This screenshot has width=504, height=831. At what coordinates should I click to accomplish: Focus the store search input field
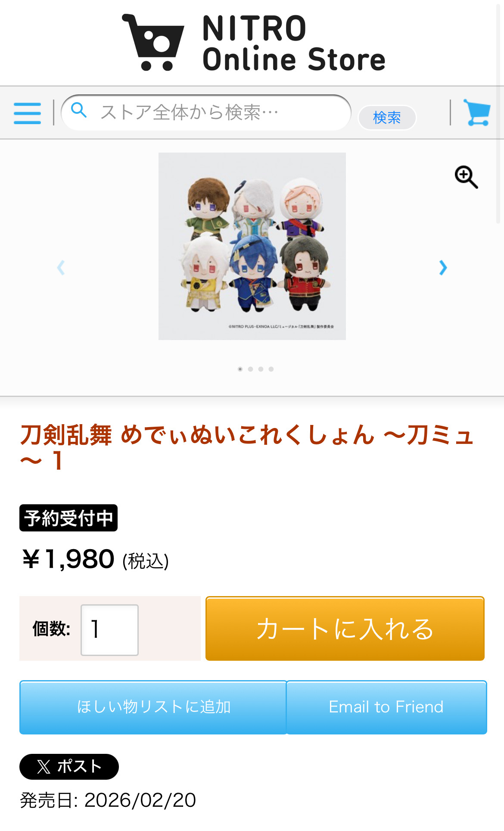(x=206, y=112)
